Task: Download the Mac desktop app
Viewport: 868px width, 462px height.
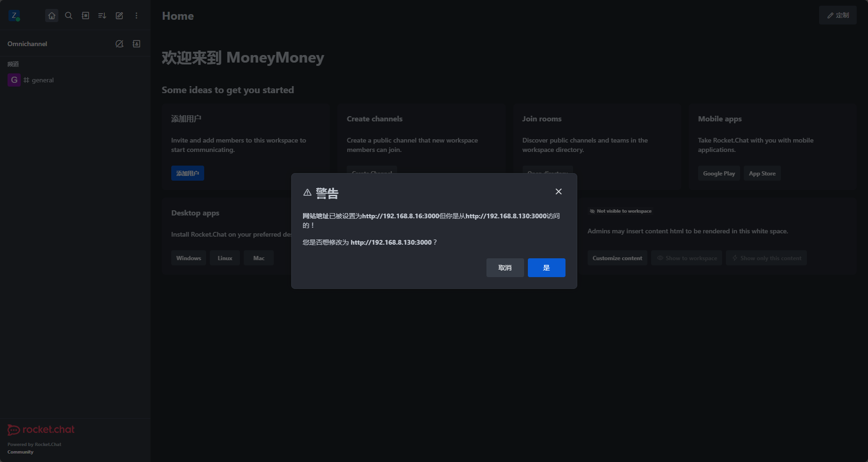Action: (x=259, y=258)
